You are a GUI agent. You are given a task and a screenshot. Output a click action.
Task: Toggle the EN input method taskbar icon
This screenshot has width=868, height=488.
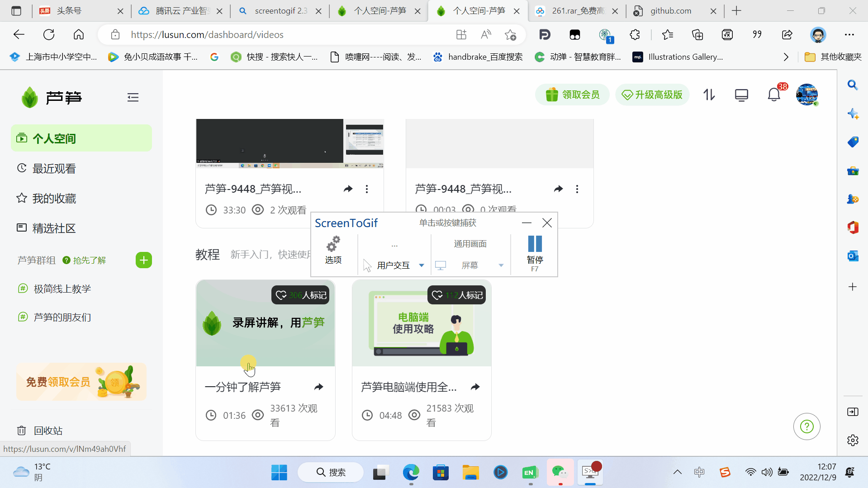[x=530, y=472]
